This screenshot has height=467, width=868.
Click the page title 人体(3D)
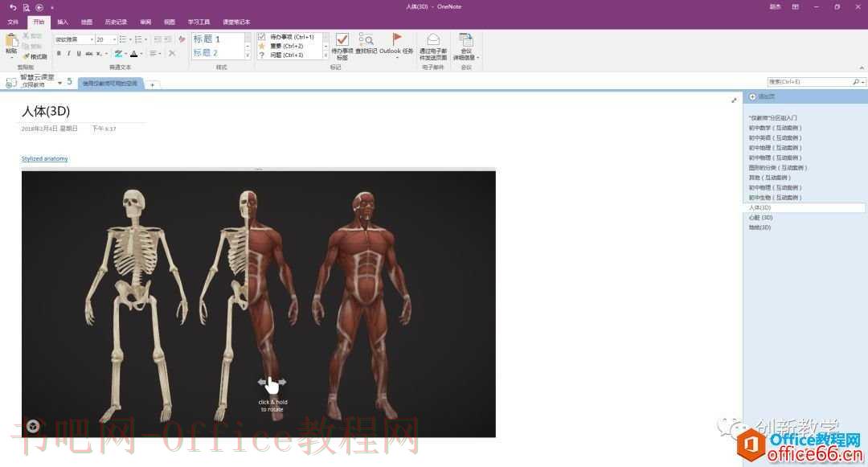point(45,111)
